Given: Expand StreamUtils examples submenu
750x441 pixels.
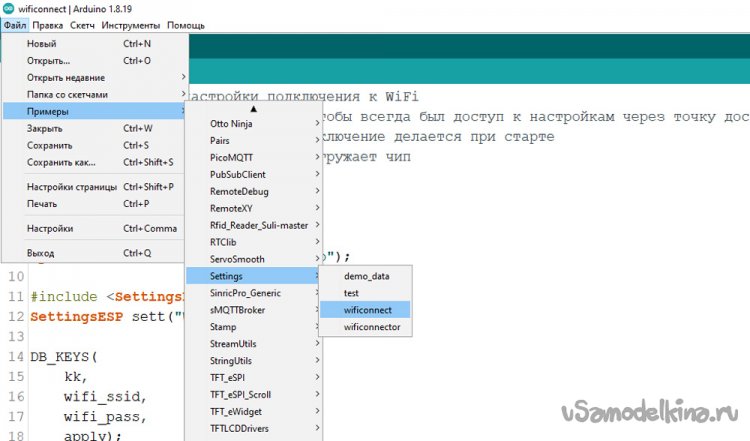Looking at the screenshot, I should tap(254, 344).
